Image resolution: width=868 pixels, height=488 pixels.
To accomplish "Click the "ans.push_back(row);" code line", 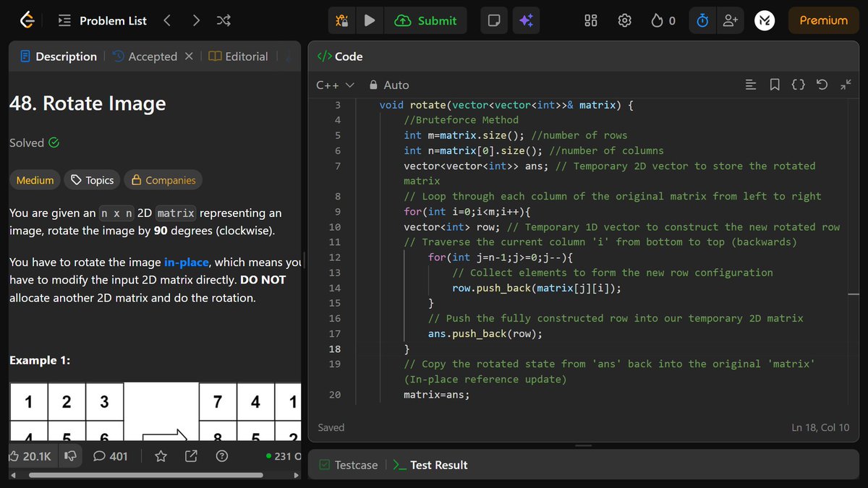I will [x=485, y=334].
